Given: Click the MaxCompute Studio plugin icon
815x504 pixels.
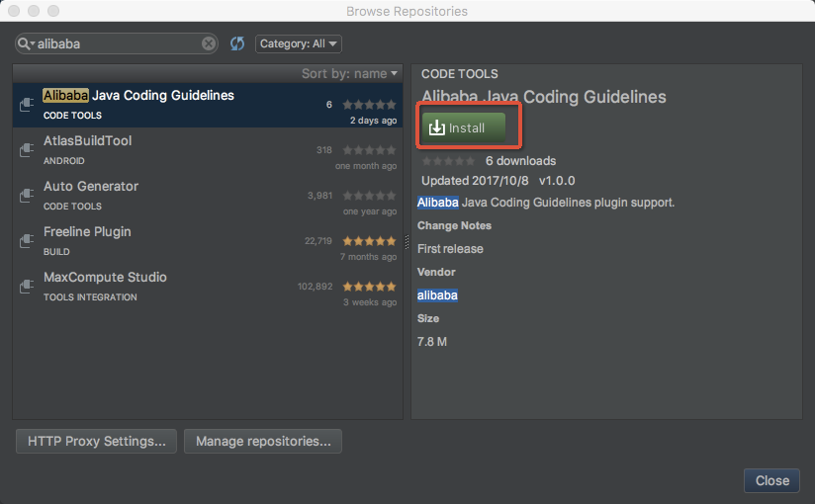Looking at the screenshot, I should click(x=28, y=287).
